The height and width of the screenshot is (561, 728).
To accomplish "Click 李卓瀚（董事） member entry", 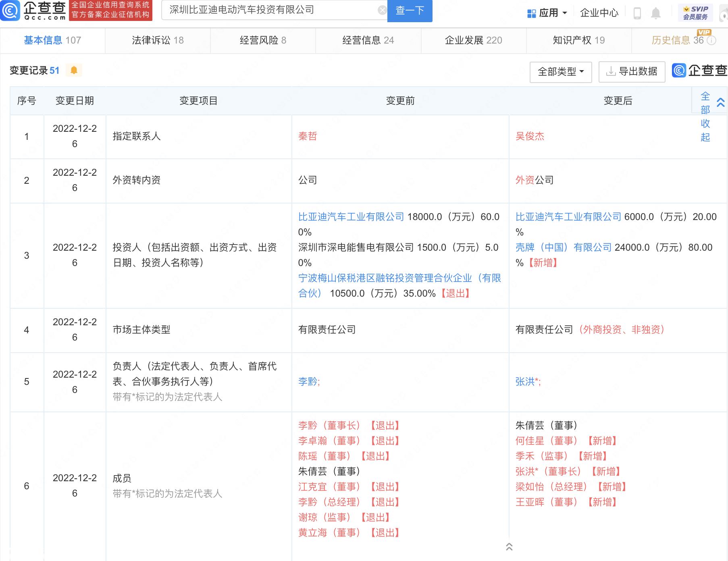I will [349, 441].
